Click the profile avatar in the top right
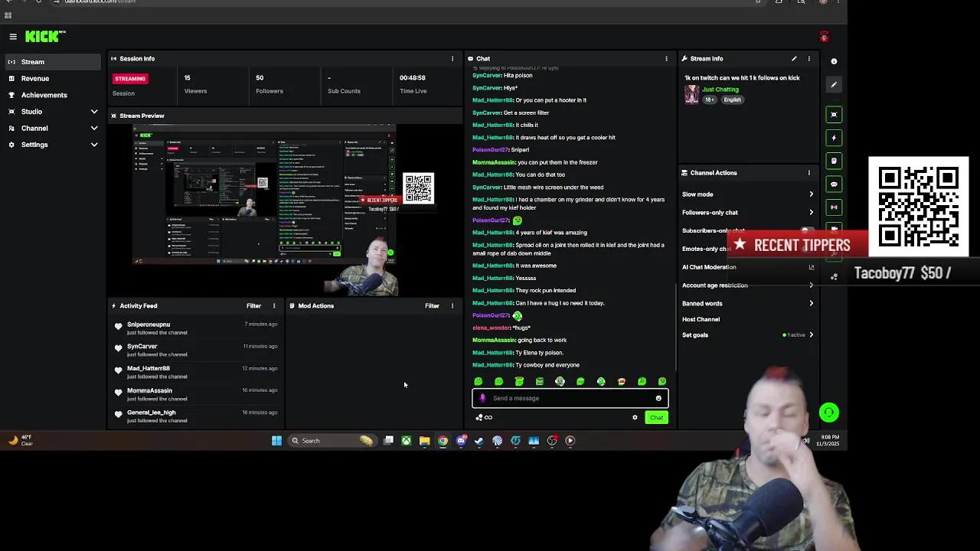Viewport: 980px width, 551px height. (824, 37)
